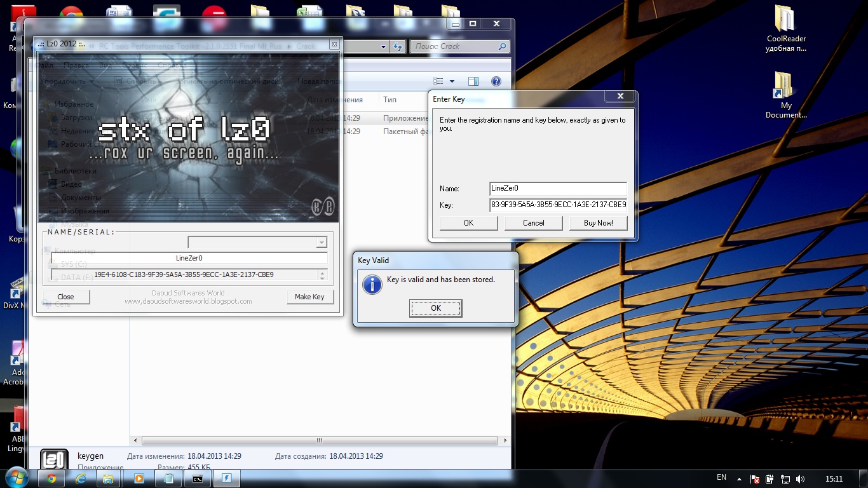Click Close button in keygen window
The image size is (868, 488).
65,297
